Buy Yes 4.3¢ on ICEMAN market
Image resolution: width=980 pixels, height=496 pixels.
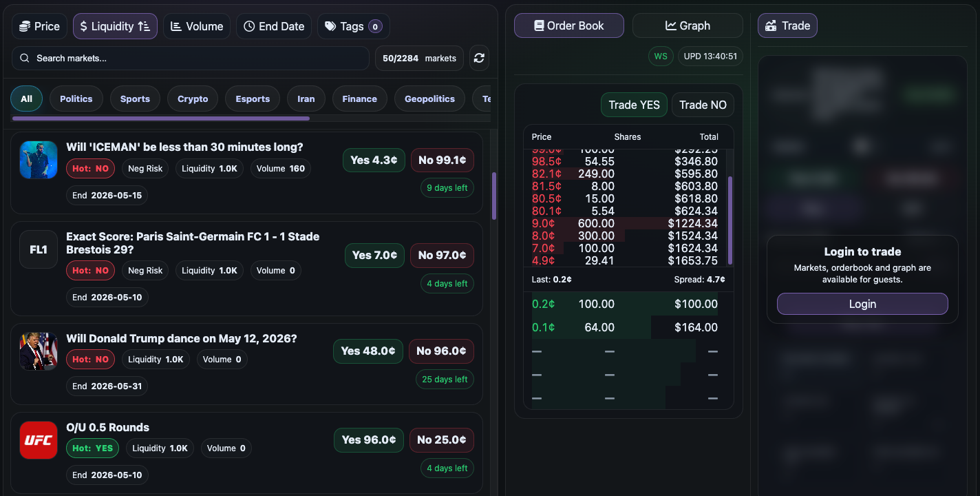[x=374, y=160]
